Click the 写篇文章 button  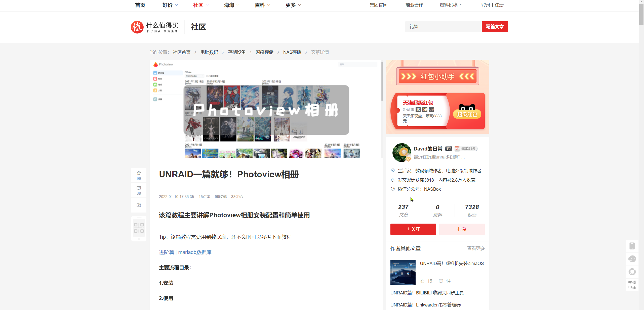[x=495, y=27]
